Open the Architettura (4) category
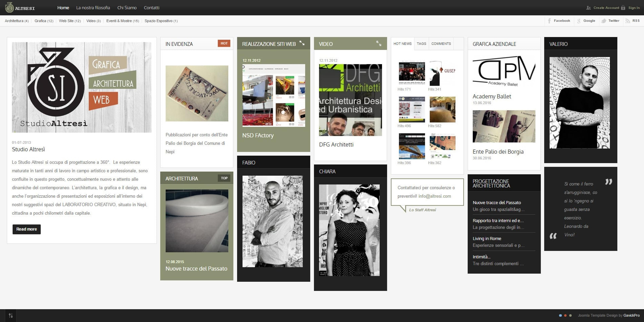The height and width of the screenshot is (322, 644). [x=17, y=21]
